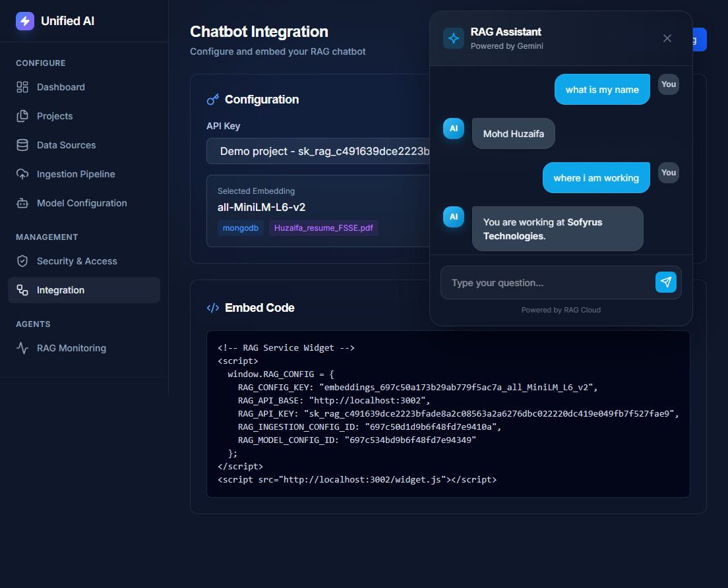Click the Type your question input field
728x588 pixels.
(x=548, y=283)
